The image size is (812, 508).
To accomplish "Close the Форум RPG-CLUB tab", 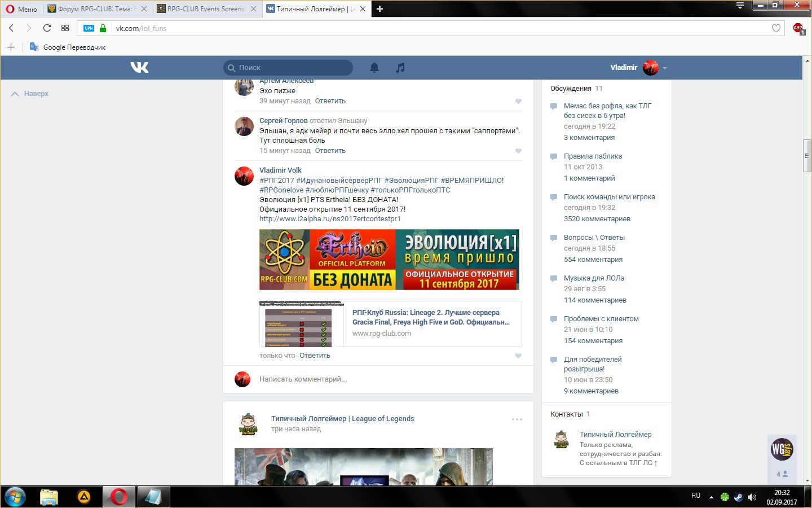I will (x=144, y=9).
